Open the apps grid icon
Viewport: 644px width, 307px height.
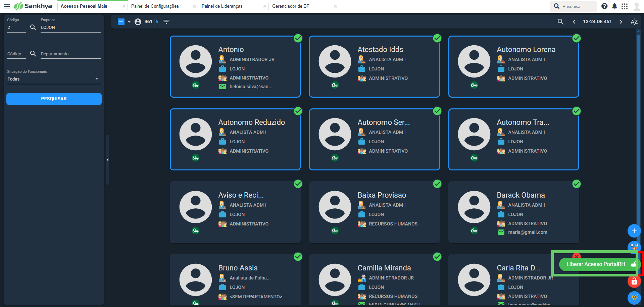click(x=625, y=6)
